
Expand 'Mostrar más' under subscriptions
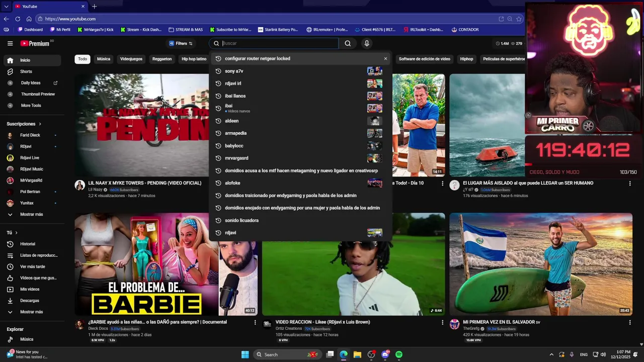[x=32, y=214]
